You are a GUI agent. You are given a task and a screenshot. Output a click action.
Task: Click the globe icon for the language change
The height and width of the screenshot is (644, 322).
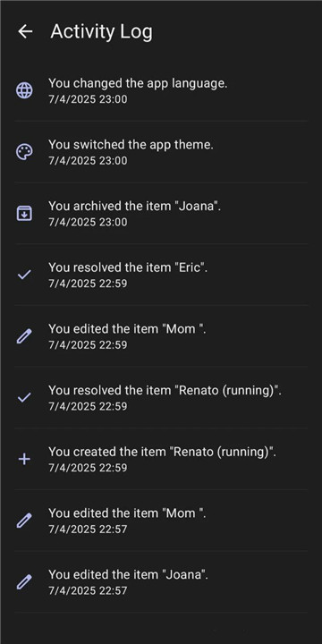coord(24,90)
